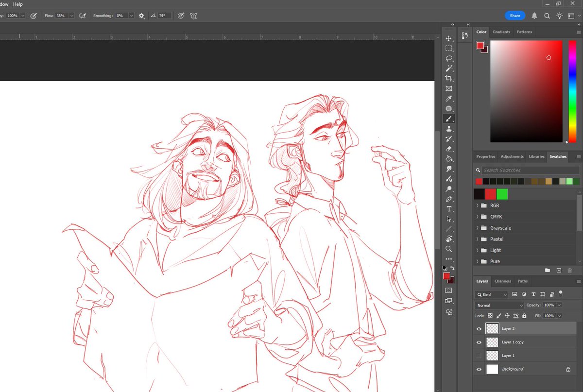The height and width of the screenshot is (392, 583).
Task: Lock transparent pixels in Layers
Action: pyautogui.click(x=490, y=316)
